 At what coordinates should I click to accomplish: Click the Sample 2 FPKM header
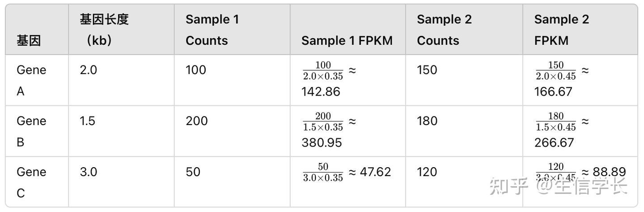click(x=561, y=30)
